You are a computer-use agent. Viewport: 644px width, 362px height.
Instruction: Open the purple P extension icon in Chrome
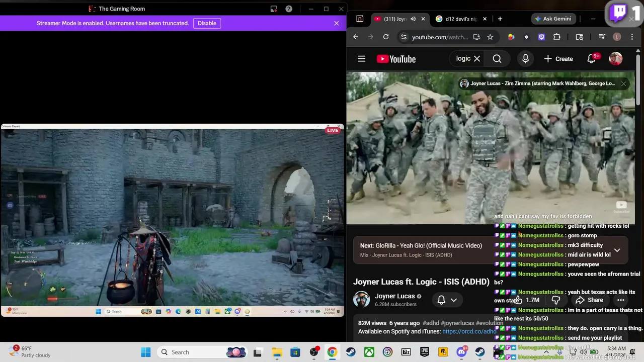click(x=541, y=37)
